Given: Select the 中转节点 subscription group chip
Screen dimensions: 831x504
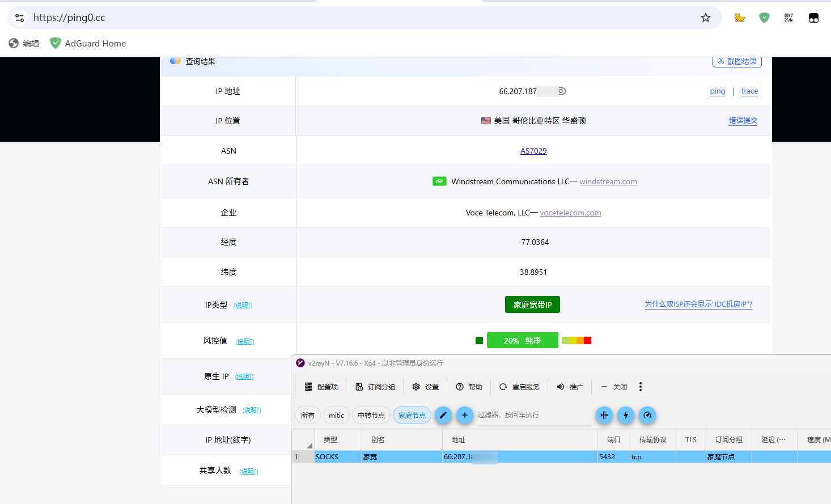Looking at the screenshot, I should pos(371,415).
